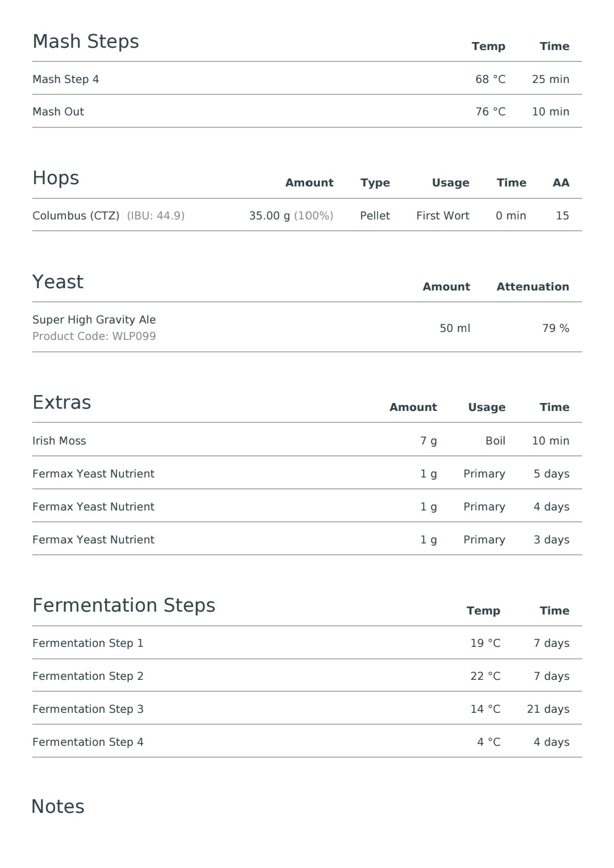Select Fermax Yeast Nutrient with 5 days
Image resolution: width=614 pixels, height=868 pixels.
(x=307, y=473)
